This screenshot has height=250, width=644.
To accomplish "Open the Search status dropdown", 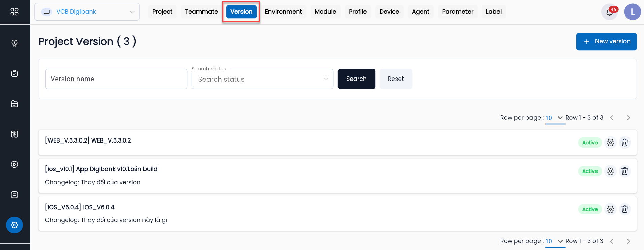I will (262, 79).
